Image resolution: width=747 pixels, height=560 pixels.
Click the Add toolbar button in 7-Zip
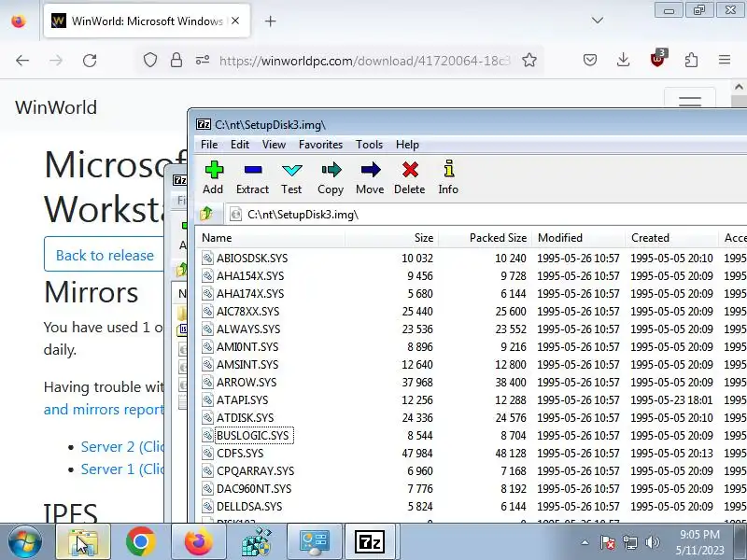pos(213,177)
